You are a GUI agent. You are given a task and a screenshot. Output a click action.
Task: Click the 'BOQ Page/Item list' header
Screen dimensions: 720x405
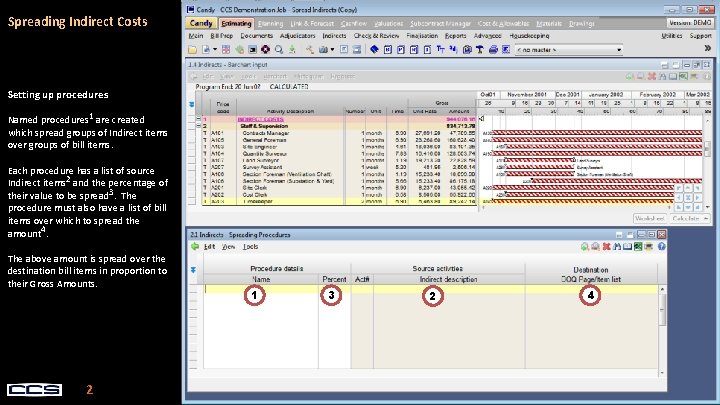coord(591,279)
